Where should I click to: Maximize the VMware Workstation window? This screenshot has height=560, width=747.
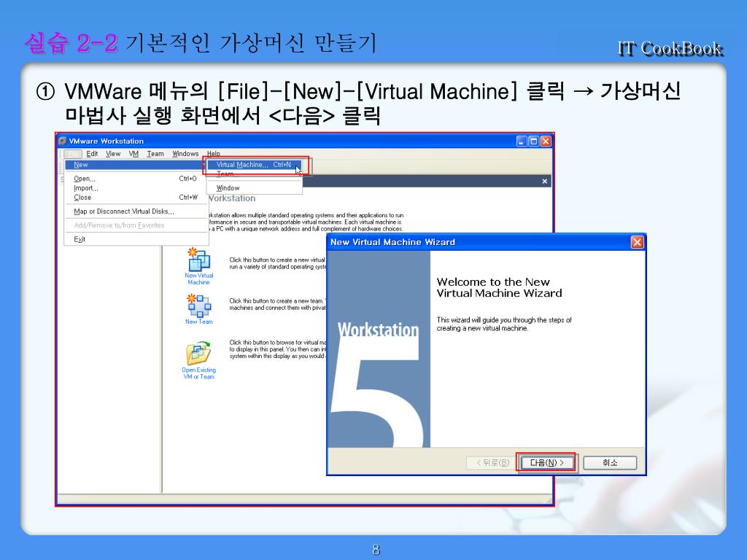[533, 141]
